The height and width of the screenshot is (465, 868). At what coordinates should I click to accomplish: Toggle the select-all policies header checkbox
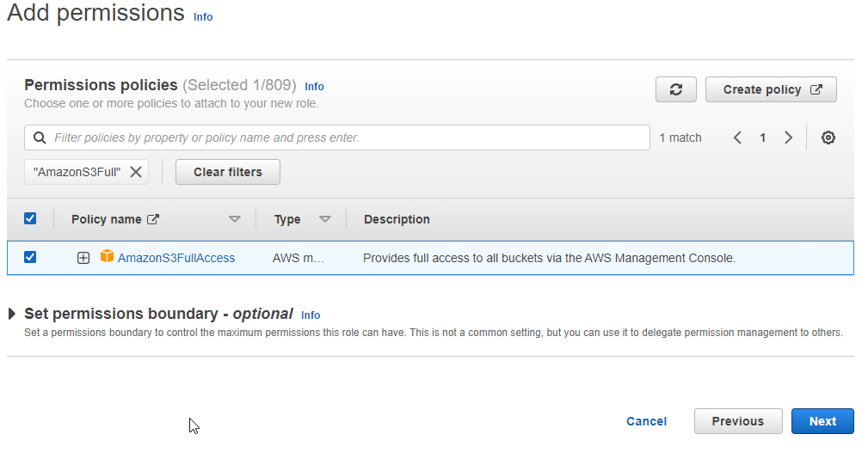(30, 218)
